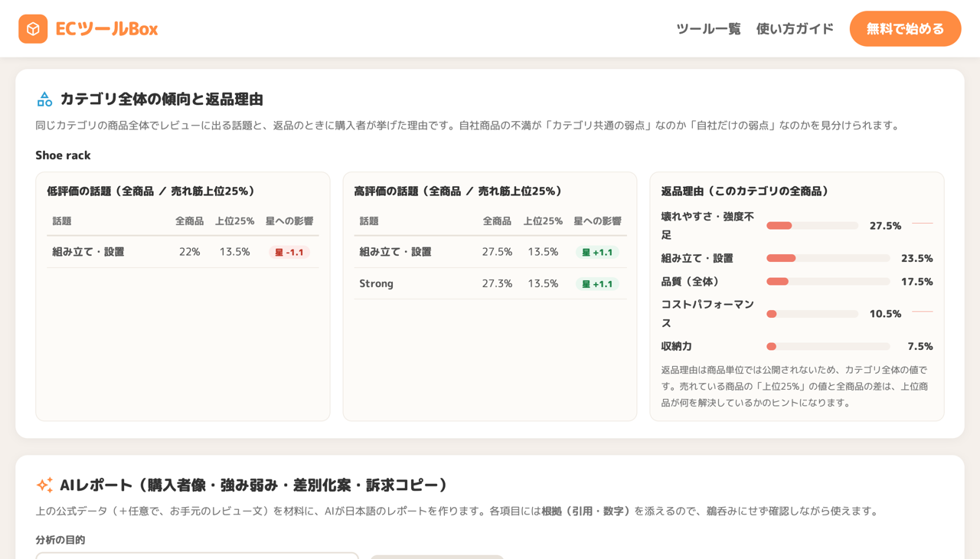Click the 無料で始める button
Viewport: 980px width, 559px height.
(905, 29)
